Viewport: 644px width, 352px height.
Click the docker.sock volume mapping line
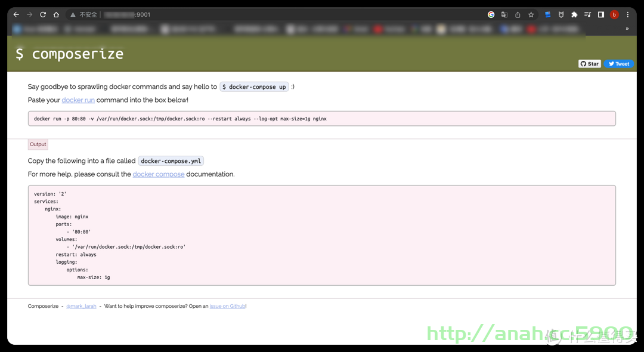(126, 247)
